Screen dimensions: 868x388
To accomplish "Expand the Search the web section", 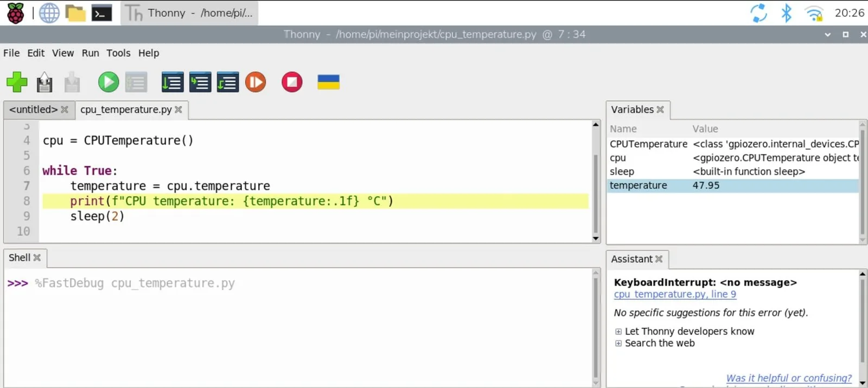I will click(618, 344).
